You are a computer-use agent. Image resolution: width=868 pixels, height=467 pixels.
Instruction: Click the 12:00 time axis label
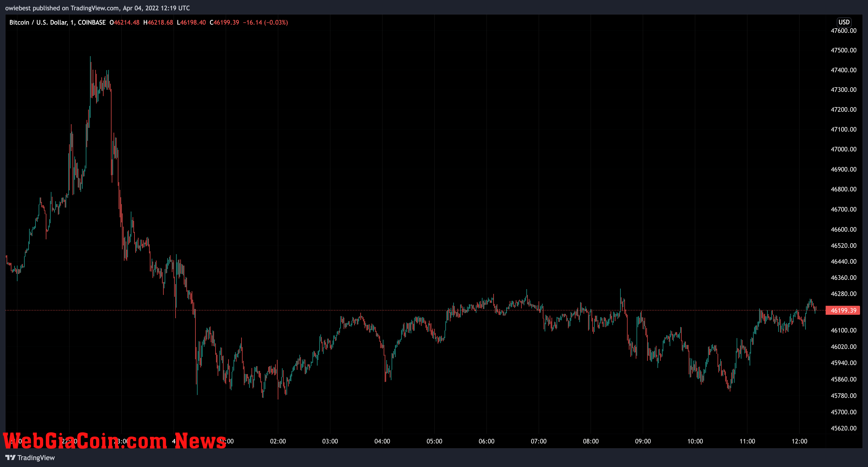click(x=799, y=441)
